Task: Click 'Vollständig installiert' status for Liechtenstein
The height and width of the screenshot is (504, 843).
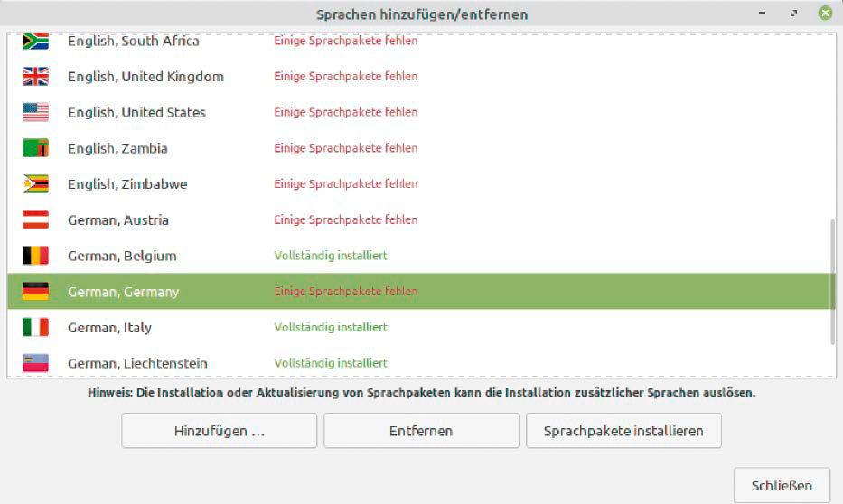Action: 331,363
